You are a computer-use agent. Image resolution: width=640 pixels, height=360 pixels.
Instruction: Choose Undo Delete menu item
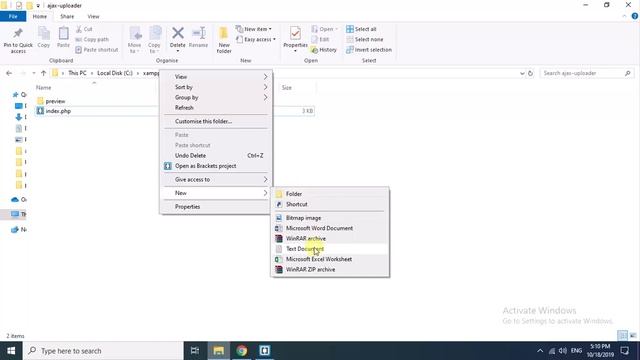pos(216,156)
